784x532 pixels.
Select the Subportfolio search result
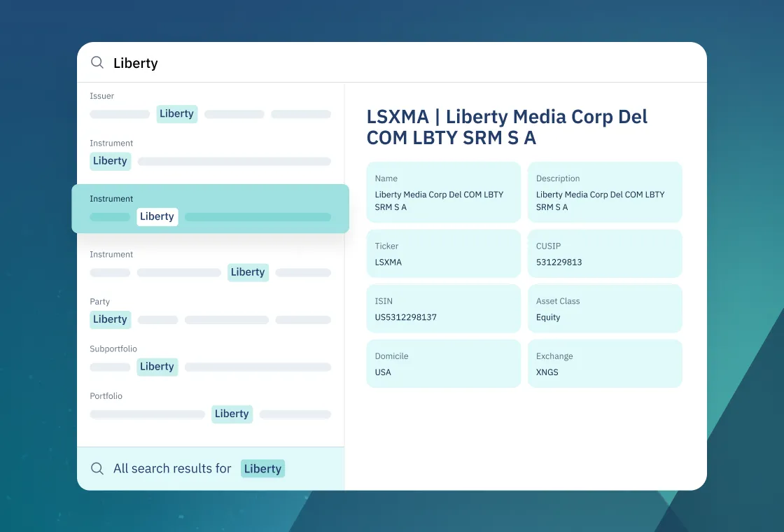click(210, 360)
